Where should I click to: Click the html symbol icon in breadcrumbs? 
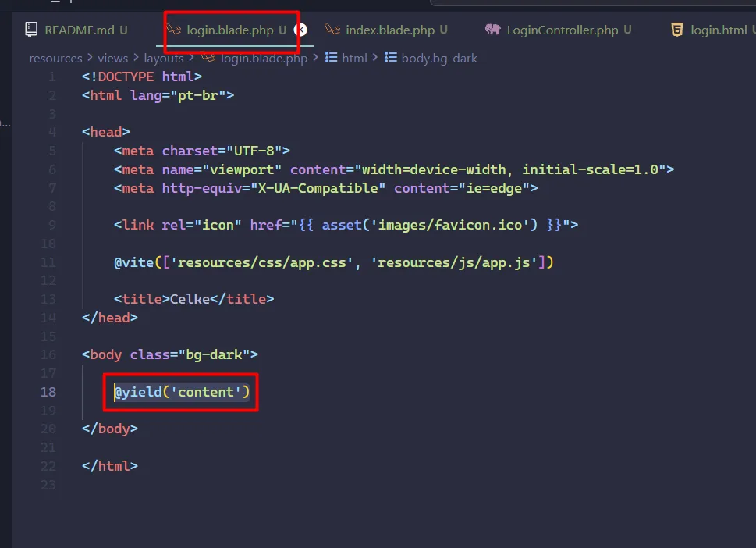pos(331,58)
